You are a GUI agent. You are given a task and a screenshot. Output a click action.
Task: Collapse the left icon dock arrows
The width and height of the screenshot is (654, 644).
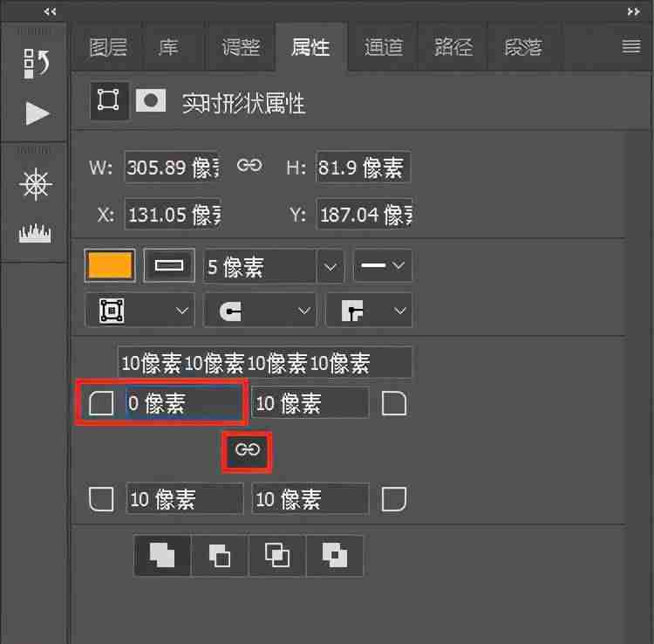coord(50,11)
